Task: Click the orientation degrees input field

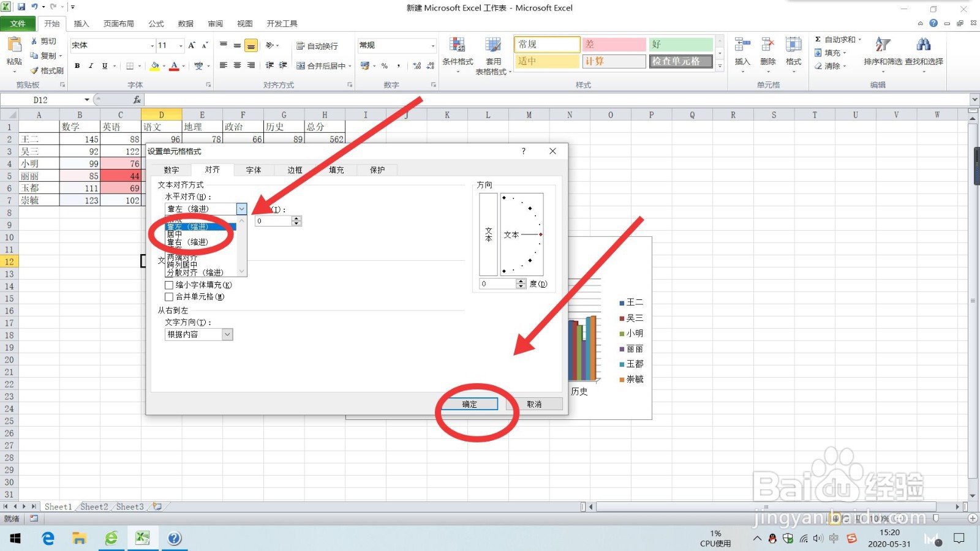Action: 497,283
